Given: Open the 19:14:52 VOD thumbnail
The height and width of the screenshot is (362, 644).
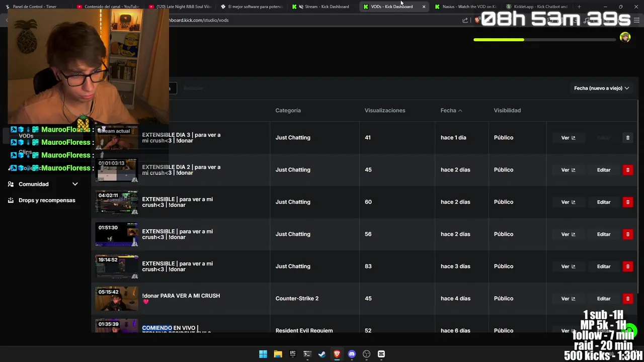Looking at the screenshot, I should pos(117,266).
